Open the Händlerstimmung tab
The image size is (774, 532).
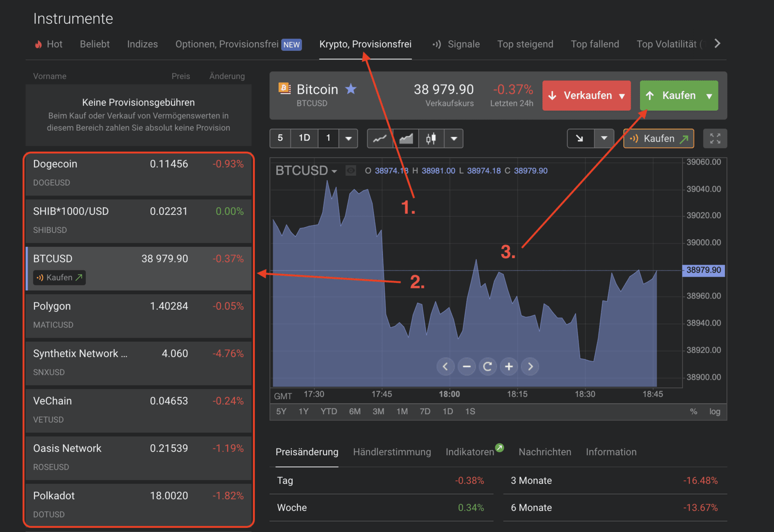392,452
